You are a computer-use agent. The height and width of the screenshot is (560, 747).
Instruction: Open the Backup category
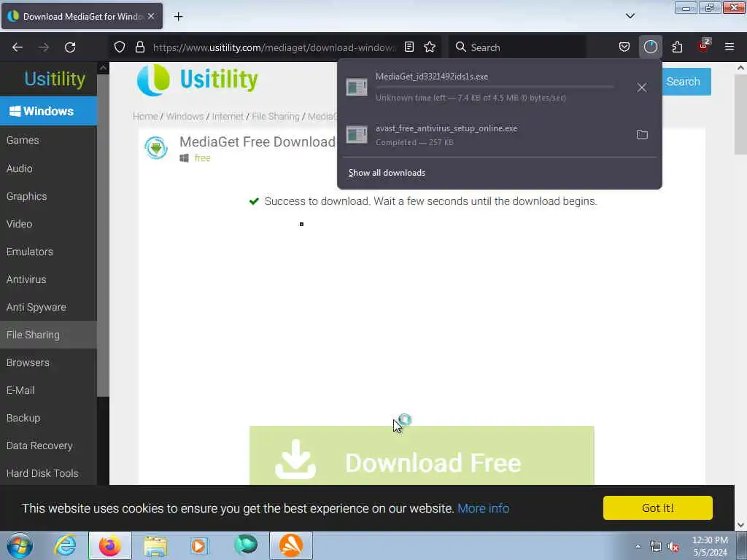coord(48,418)
